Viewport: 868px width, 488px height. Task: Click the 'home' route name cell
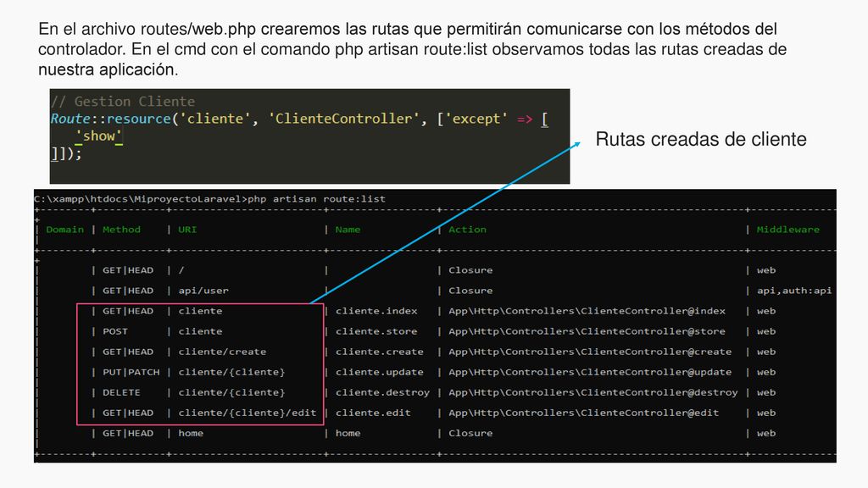point(348,433)
